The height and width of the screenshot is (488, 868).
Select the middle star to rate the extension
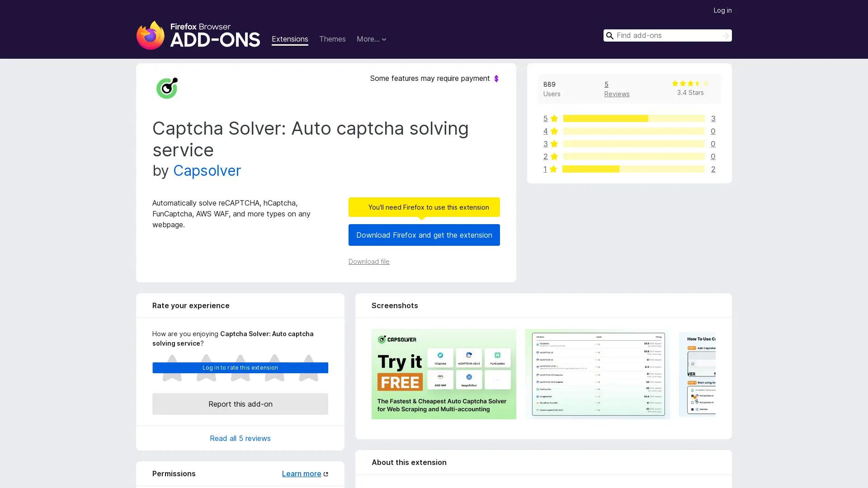[x=240, y=368]
